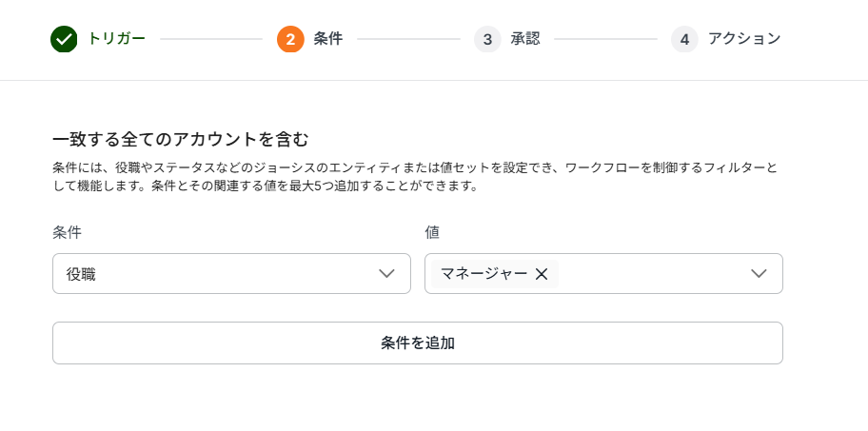The image size is (868, 431).
Task: Select the 条件 step label in stepper
Action: [327, 39]
